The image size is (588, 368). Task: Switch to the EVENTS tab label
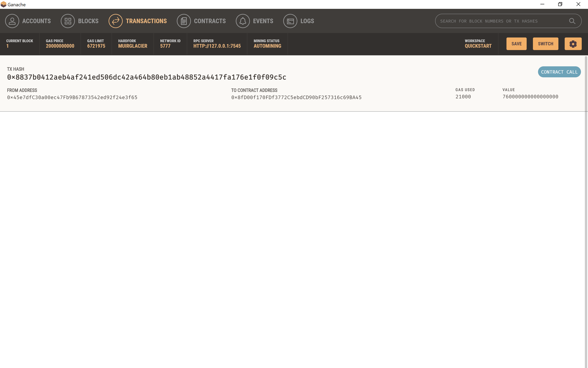263,21
